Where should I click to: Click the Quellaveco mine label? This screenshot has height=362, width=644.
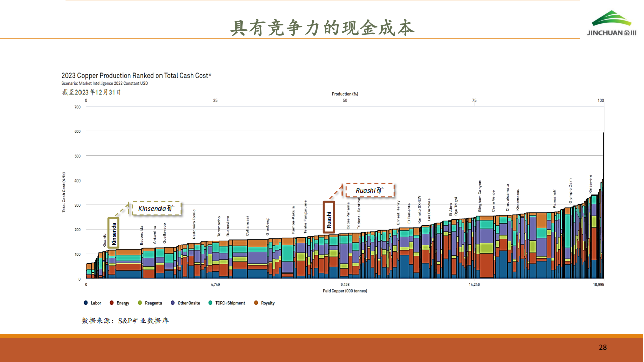coord(165,233)
